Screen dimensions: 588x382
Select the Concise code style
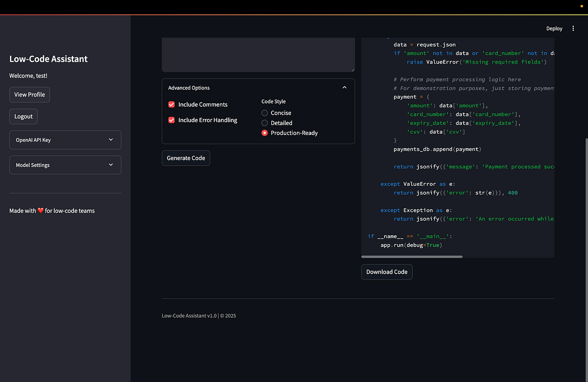[265, 113]
